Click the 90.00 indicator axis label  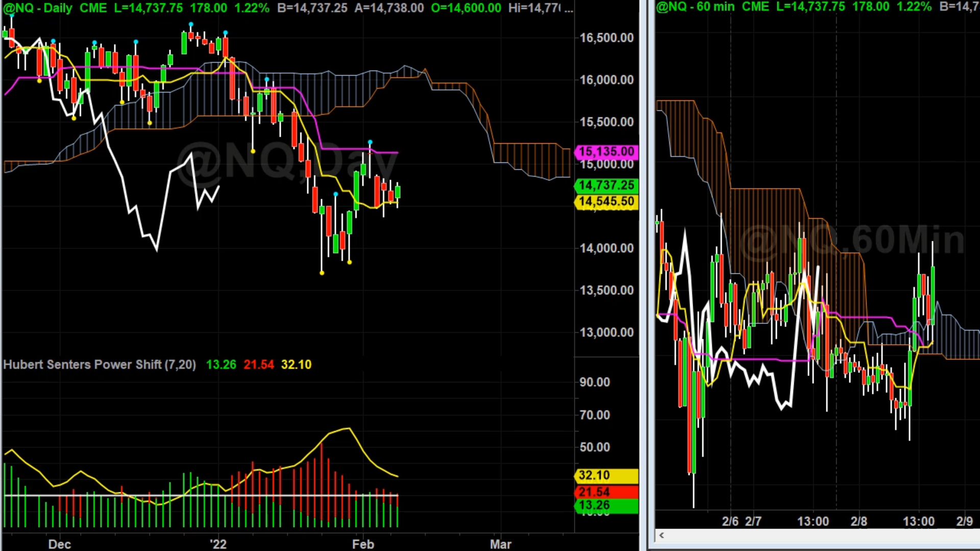(x=595, y=382)
